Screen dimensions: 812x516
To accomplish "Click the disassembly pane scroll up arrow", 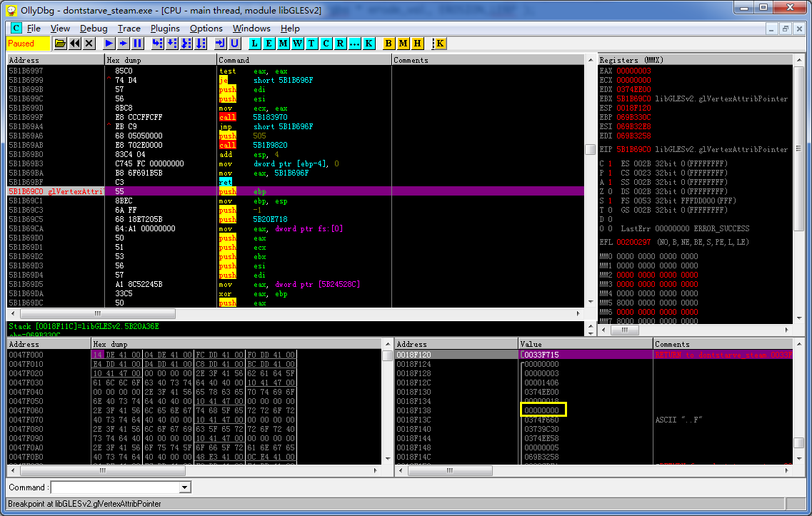I will click(591, 60).
